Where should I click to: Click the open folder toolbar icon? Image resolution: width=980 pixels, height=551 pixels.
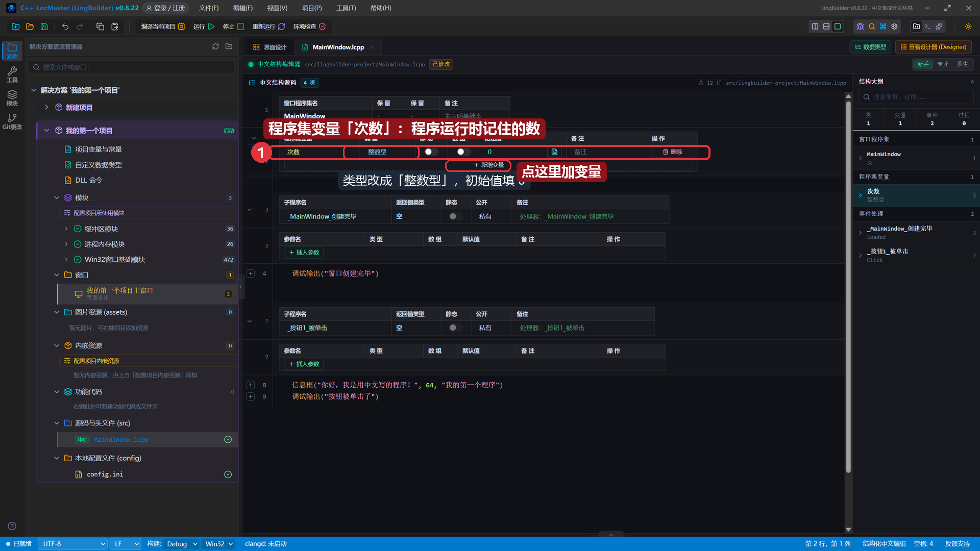pyautogui.click(x=30, y=27)
